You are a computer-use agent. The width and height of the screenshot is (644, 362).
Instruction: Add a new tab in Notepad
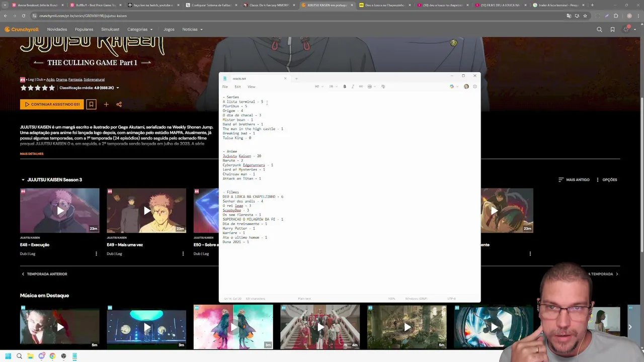[296, 78]
